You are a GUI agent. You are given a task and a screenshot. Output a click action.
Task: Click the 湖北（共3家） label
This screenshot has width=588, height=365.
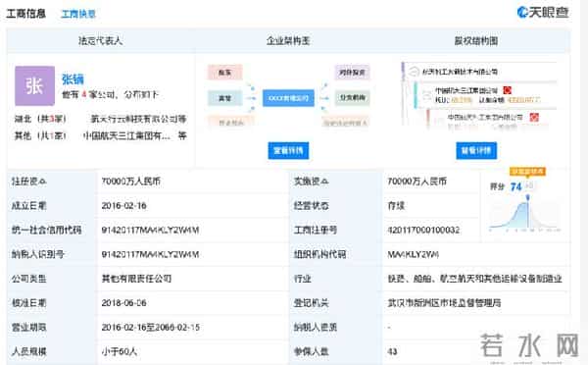tap(40, 119)
